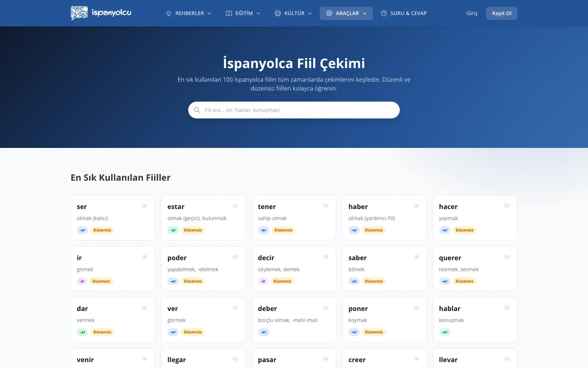Open the tener verb card
The image size is (588, 368).
[294, 217]
